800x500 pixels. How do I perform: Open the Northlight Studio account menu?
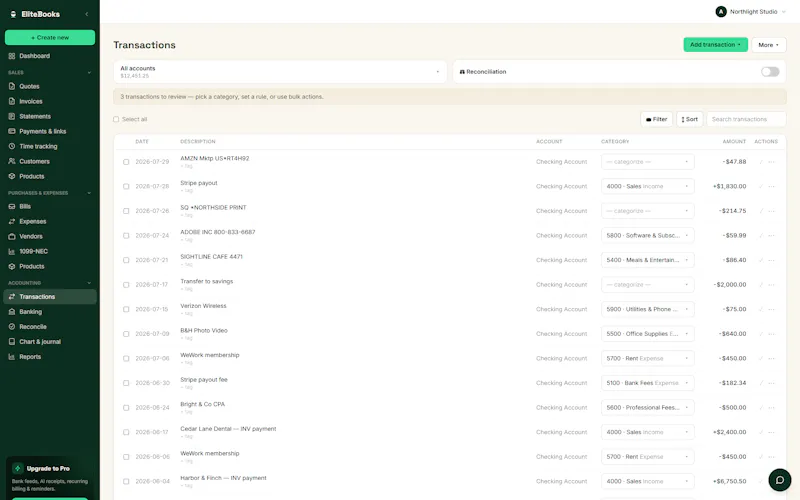point(751,12)
